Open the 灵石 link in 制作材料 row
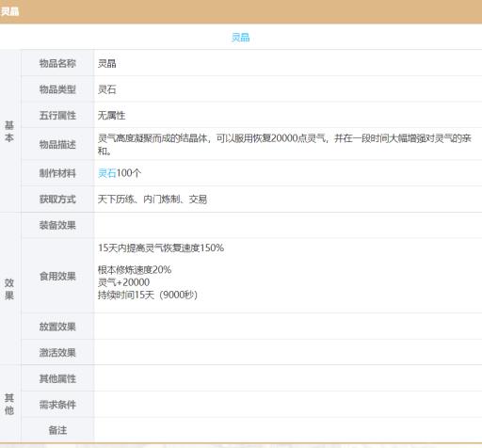This screenshot has height=448, width=482. point(107,173)
